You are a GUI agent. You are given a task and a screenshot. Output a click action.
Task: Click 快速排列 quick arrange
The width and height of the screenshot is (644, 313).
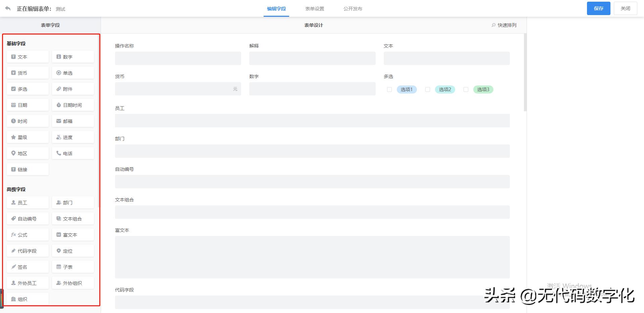[504, 25]
